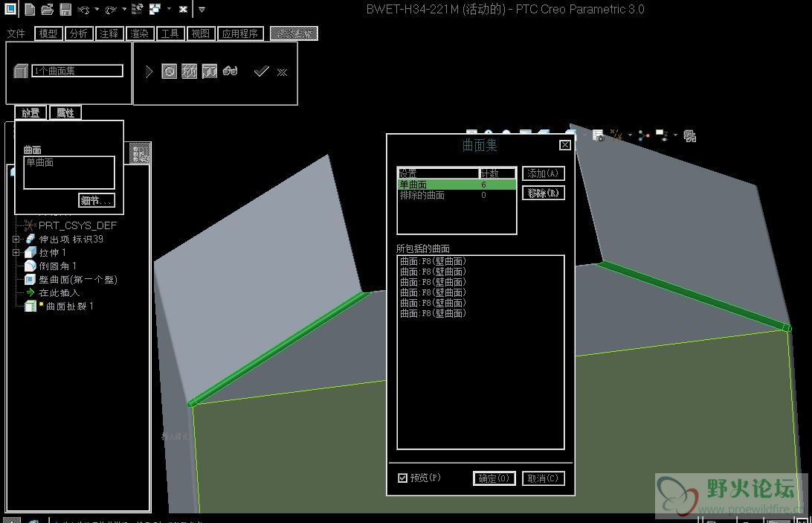Switch to the 注释 ribbon tab
This screenshot has height=523, width=812.
point(109,33)
